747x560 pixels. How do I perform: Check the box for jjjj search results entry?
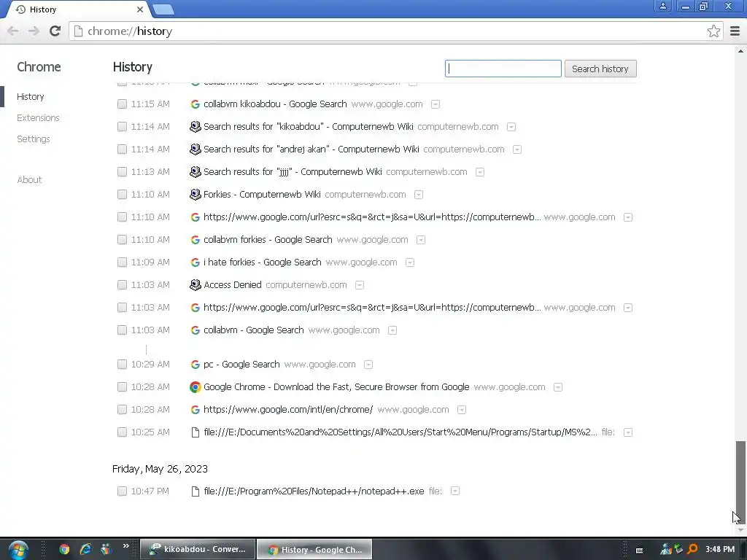coord(122,172)
